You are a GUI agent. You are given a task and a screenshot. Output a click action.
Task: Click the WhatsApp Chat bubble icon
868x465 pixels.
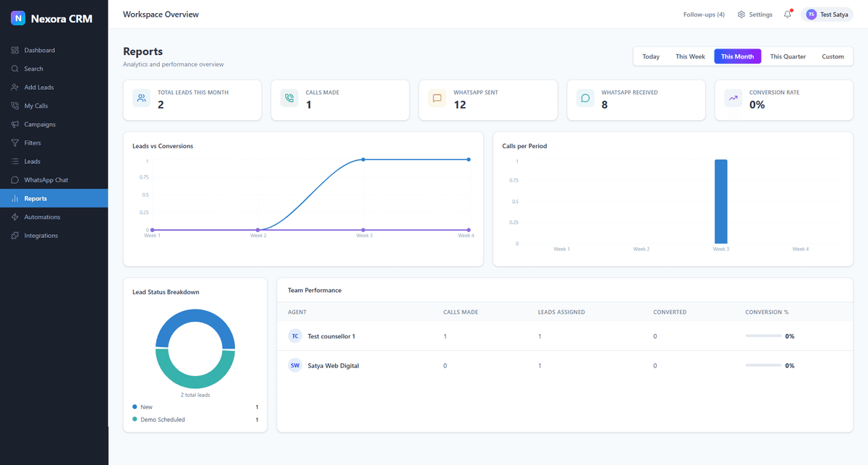pos(15,180)
